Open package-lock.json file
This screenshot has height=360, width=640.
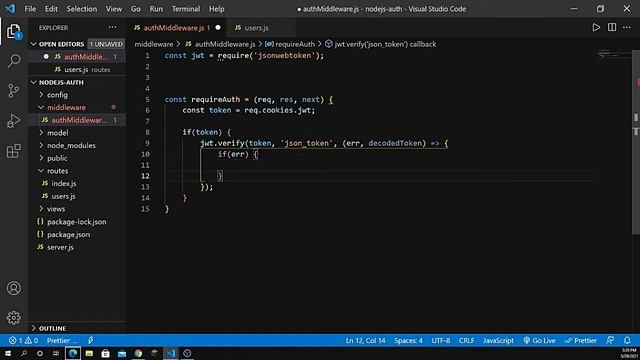click(x=78, y=222)
